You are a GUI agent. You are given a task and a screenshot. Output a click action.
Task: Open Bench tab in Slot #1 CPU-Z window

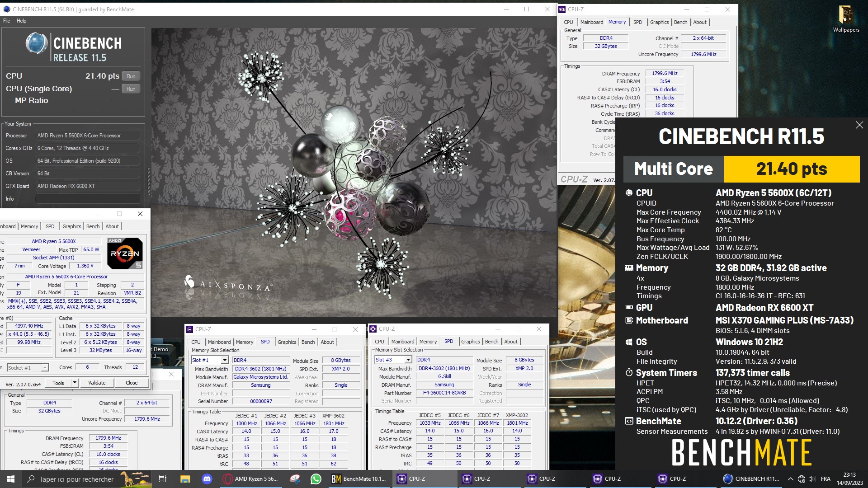coord(308,342)
